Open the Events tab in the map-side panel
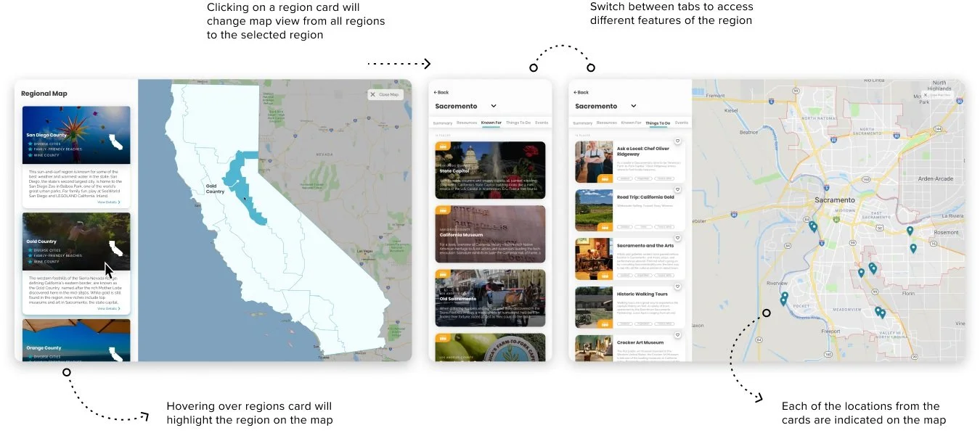 point(681,123)
